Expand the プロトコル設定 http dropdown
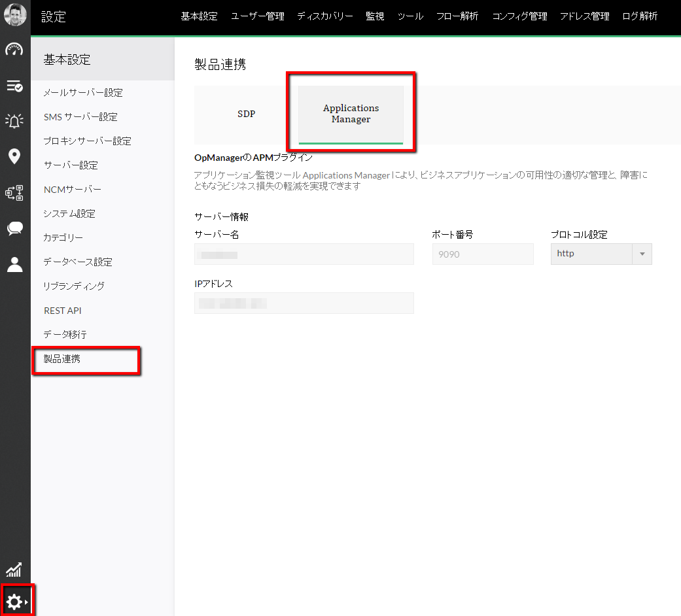The height and width of the screenshot is (616, 681). pyautogui.click(x=601, y=254)
